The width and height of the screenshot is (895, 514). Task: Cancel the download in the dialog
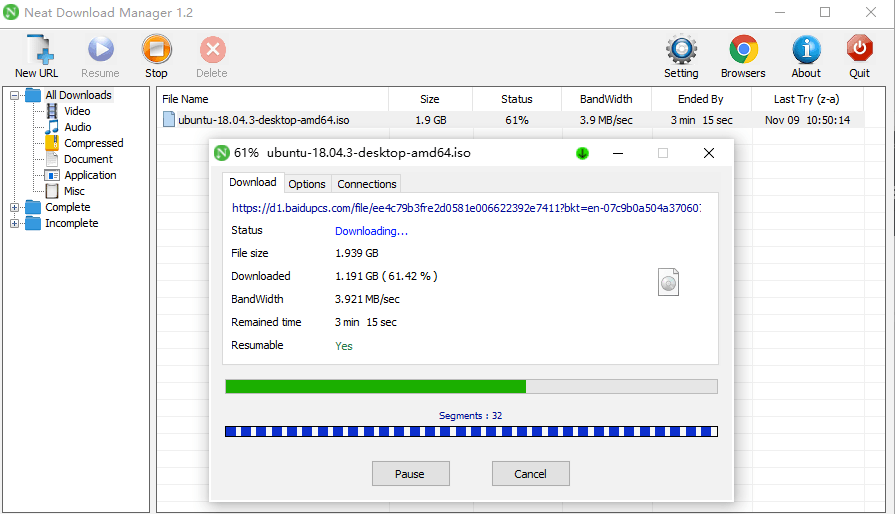click(530, 473)
